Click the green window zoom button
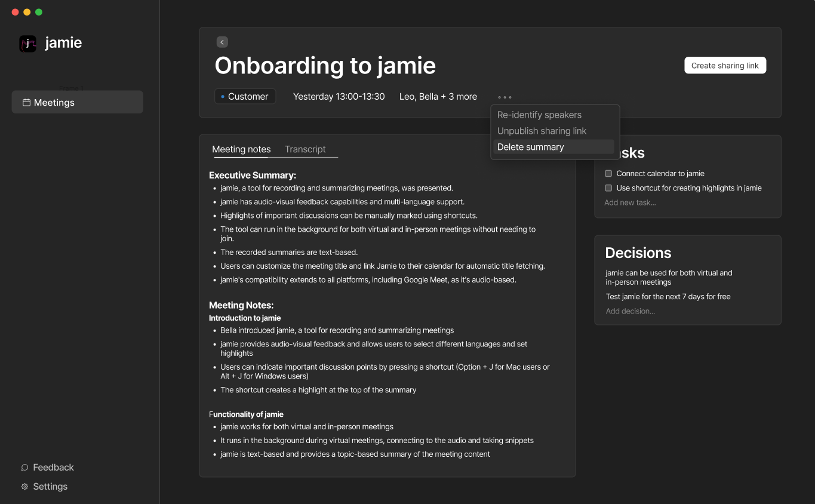Image resolution: width=815 pixels, height=504 pixels. (x=39, y=12)
